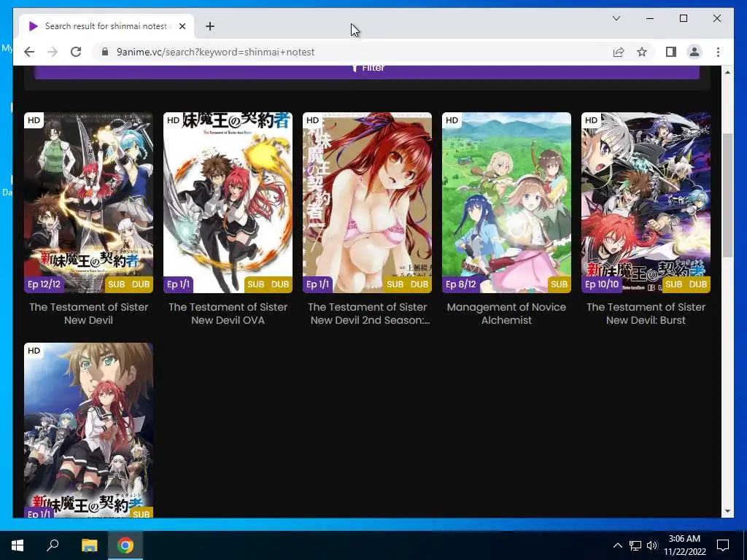Click title 'The Testament of Sister New Devil OVA'
This screenshot has width=747, height=560.
tap(228, 314)
